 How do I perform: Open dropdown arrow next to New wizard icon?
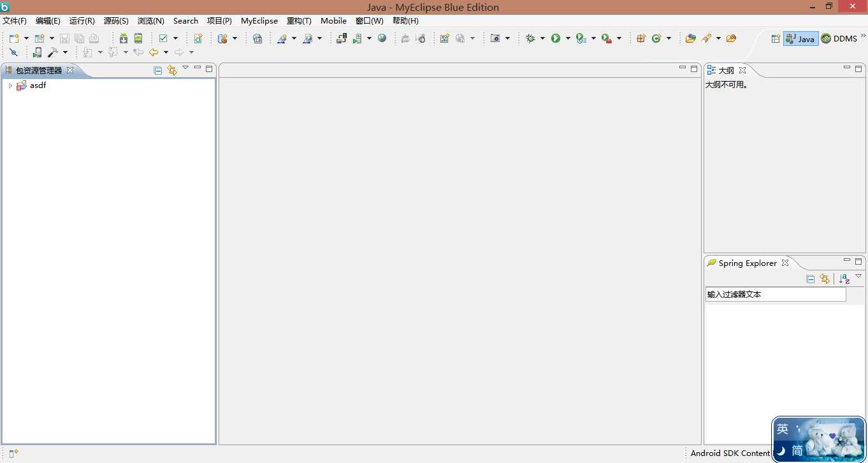pyautogui.click(x=26, y=38)
